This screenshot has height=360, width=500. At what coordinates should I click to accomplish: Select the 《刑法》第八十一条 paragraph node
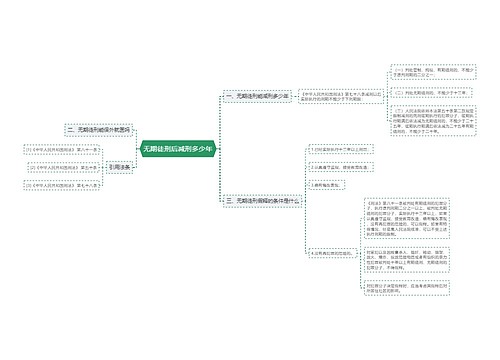407,218
